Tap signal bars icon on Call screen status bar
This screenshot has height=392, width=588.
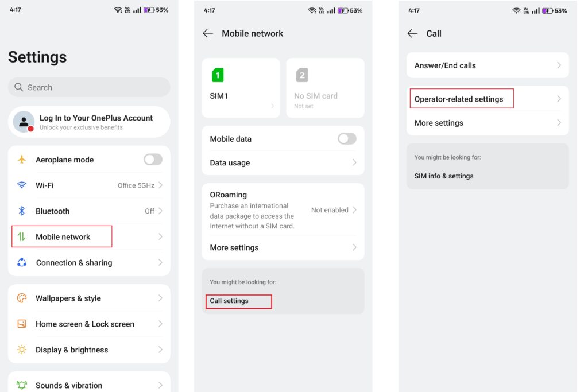[536, 10]
